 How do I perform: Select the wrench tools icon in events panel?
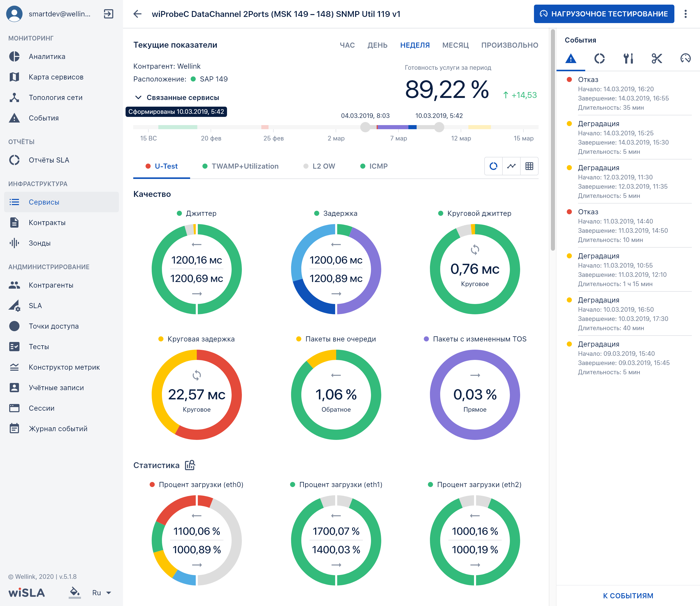[628, 58]
